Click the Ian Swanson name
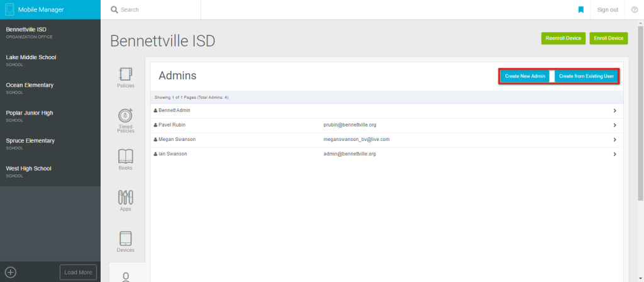644x282 pixels. click(173, 154)
